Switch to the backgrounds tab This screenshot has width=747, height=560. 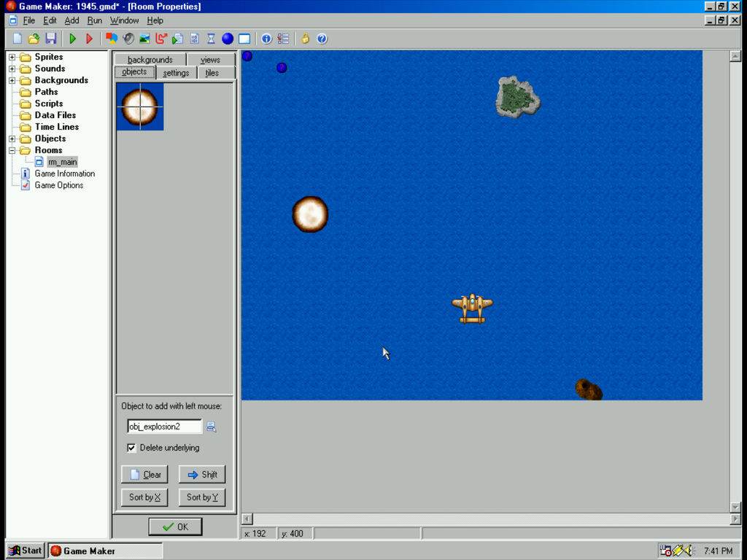coord(150,60)
